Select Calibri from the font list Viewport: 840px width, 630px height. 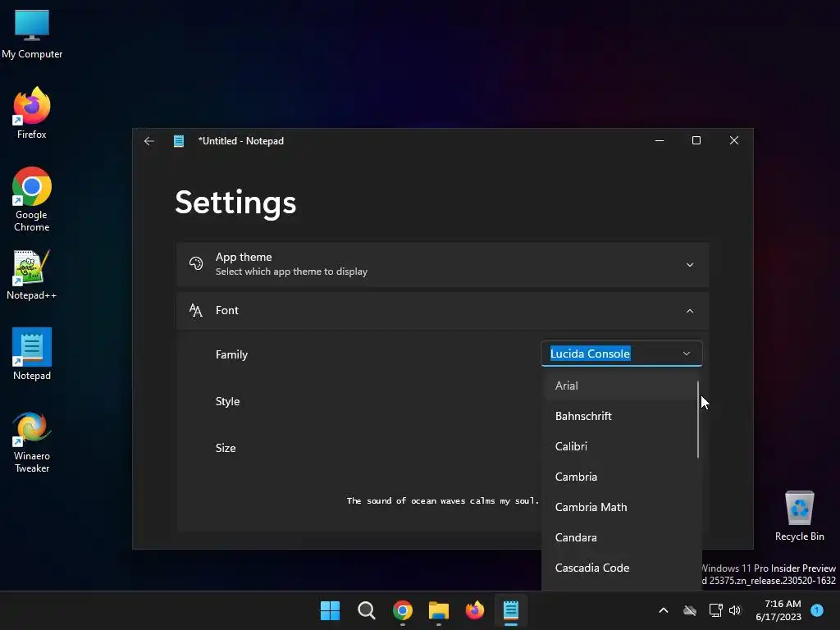pos(621,447)
